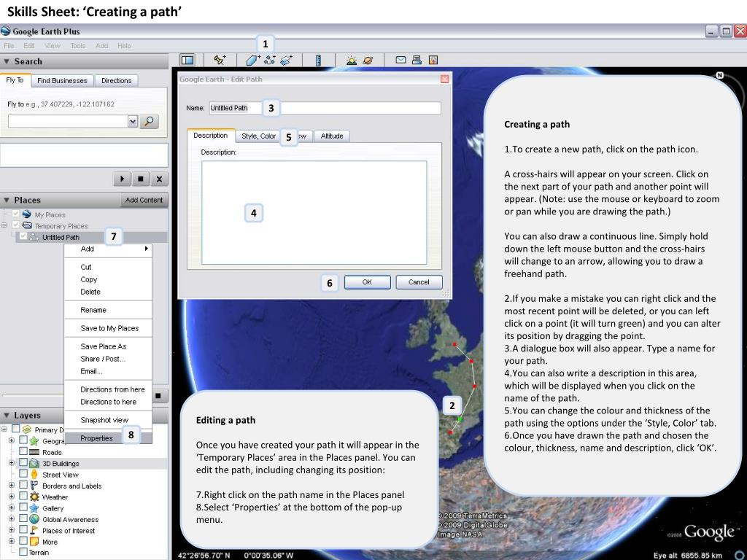The image size is (747, 560).
Task: Click the play tour button under search results
Action: click(x=122, y=179)
